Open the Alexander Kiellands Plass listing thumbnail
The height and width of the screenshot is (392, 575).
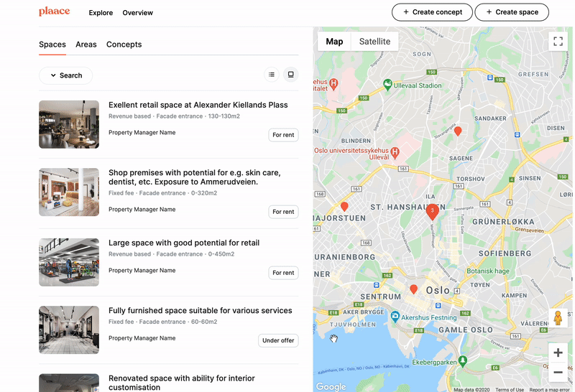(x=69, y=124)
